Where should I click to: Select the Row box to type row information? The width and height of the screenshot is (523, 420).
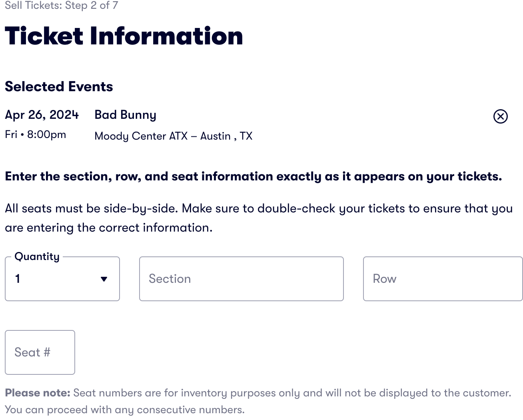(442, 279)
